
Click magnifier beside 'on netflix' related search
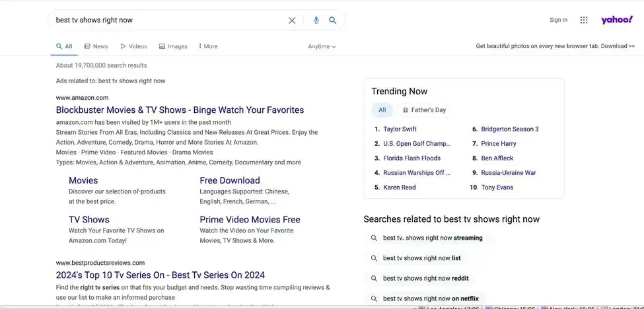374,298
